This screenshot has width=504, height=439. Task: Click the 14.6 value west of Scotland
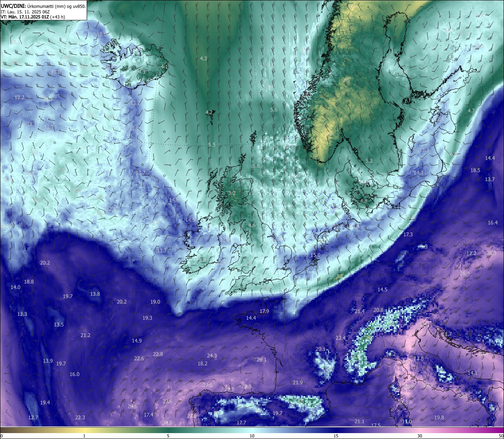174,200
